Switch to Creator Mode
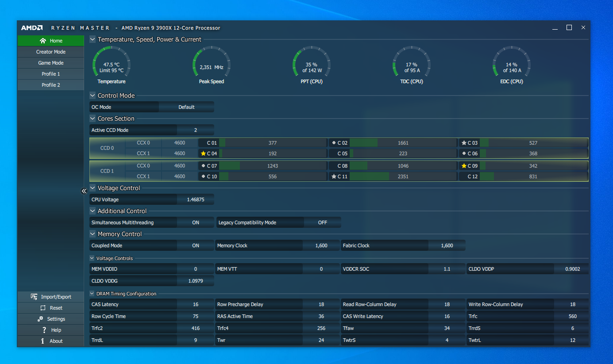Viewport: 613px width, 364px height. click(x=51, y=52)
